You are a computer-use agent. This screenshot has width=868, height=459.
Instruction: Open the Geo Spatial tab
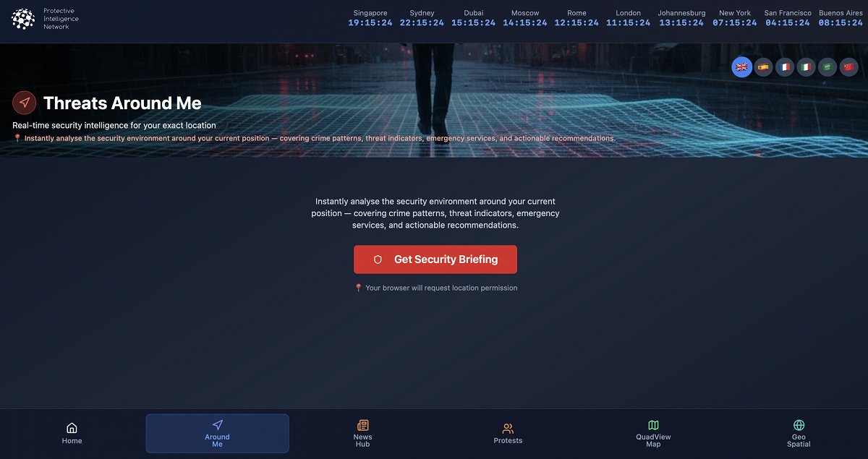pos(799,433)
